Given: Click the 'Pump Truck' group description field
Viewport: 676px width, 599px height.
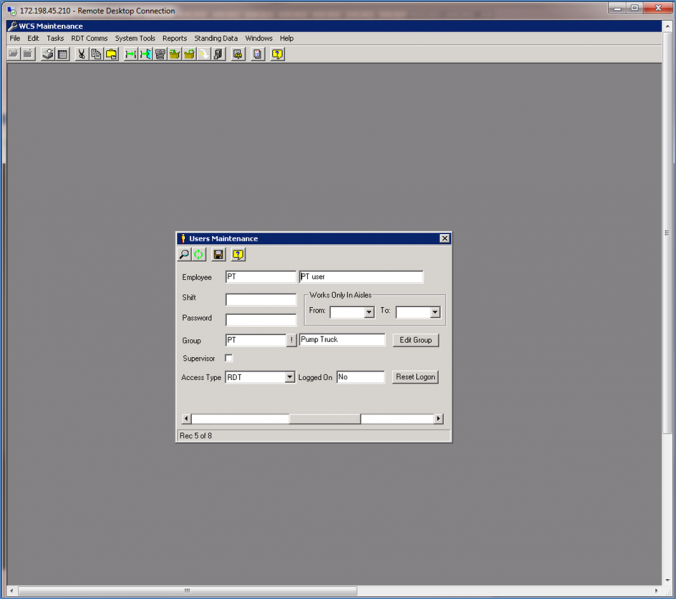Looking at the screenshot, I should (x=342, y=340).
